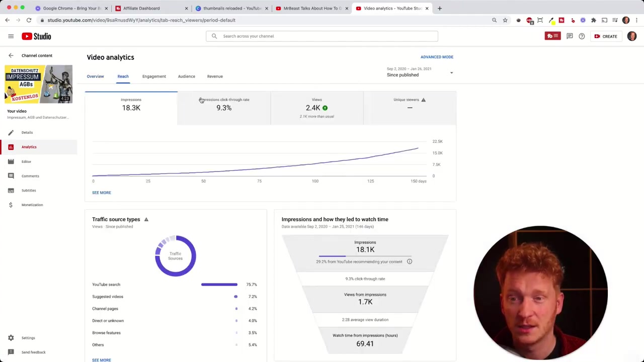The image size is (644, 362).
Task: Click the Channel pages traffic row
Action: click(x=175, y=309)
